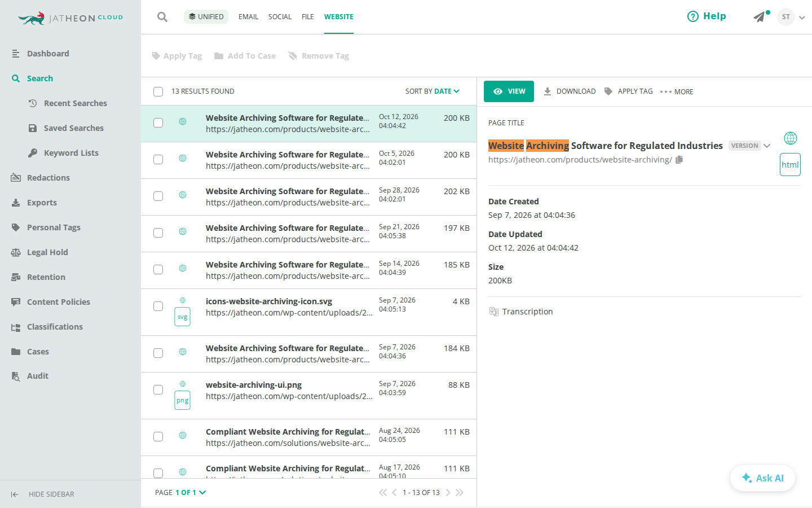Click the magnifier search icon in top bar
This screenshot has width=812, height=508.
tap(162, 17)
